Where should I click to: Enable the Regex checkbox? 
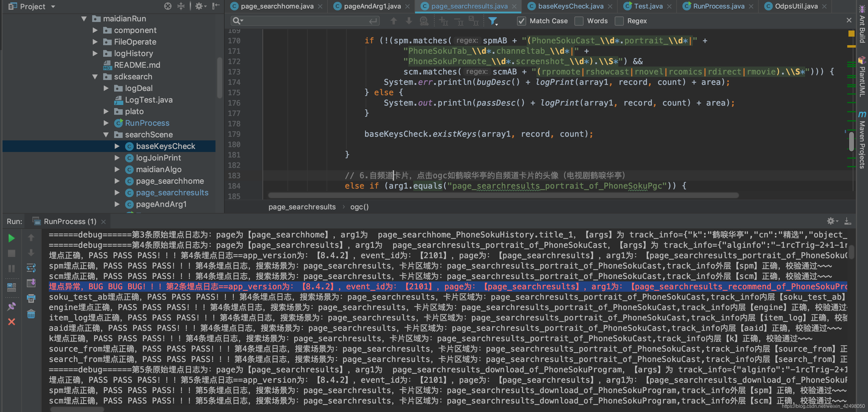[x=619, y=21]
